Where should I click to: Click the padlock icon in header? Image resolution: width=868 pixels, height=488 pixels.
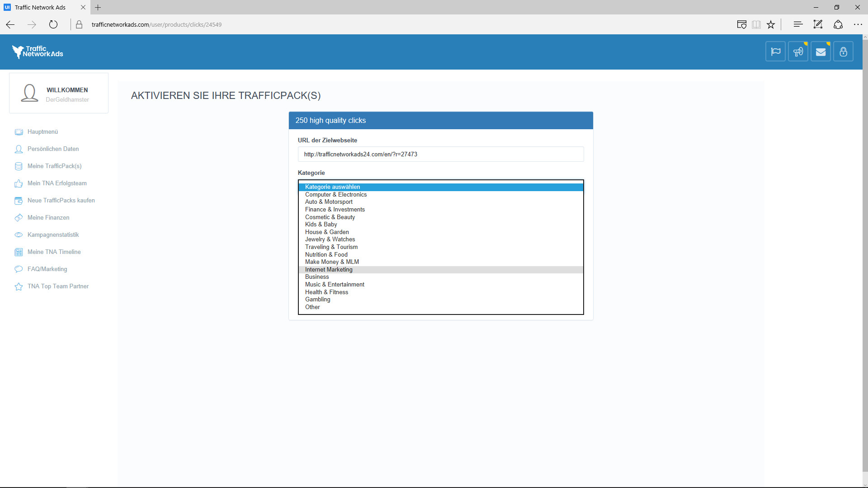843,52
